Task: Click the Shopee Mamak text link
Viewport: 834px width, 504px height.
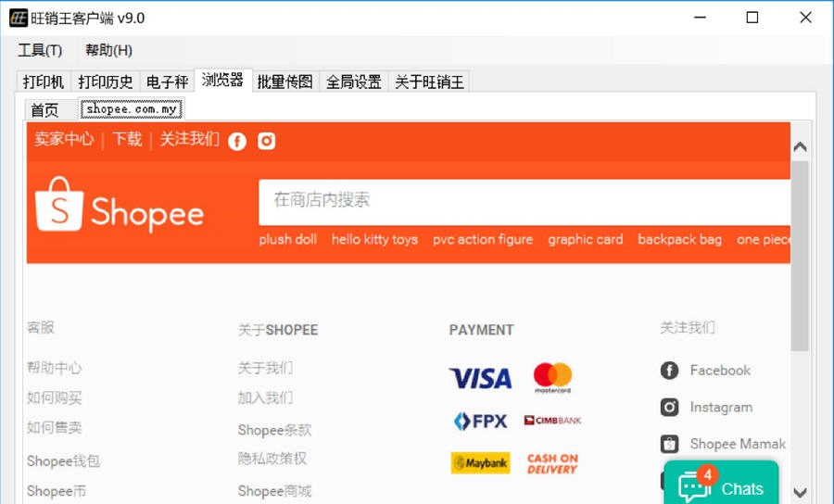Action: click(x=738, y=444)
